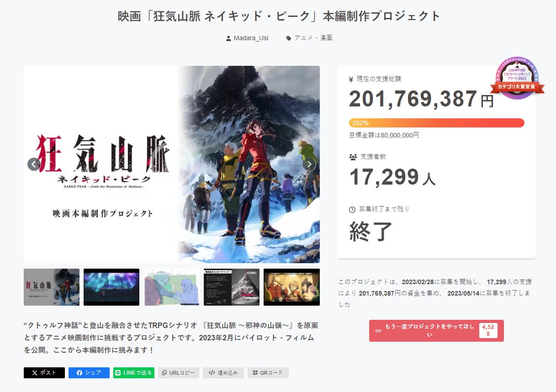The image size is (556, 392).
Task: Copy the project URL
Action: [x=179, y=373]
